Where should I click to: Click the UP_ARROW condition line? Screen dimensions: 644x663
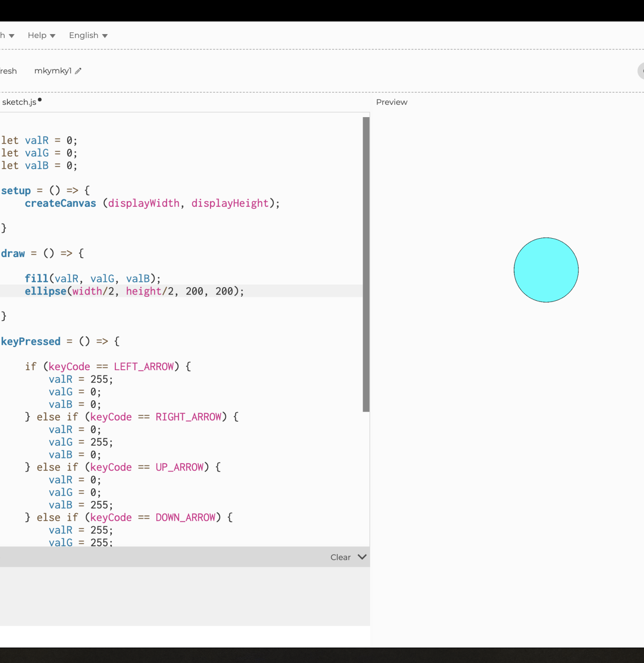click(x=123, y=467)
